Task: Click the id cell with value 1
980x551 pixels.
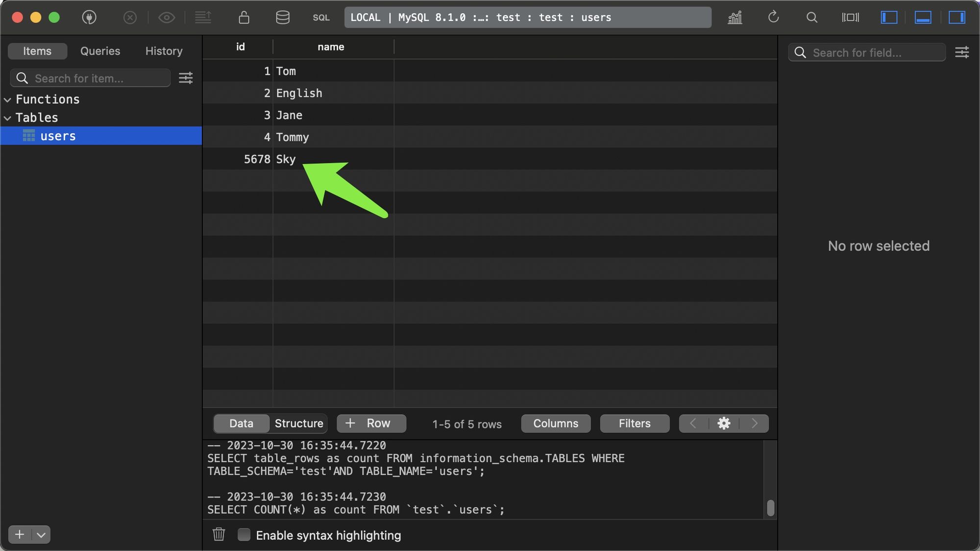Action: pos(238,71)
